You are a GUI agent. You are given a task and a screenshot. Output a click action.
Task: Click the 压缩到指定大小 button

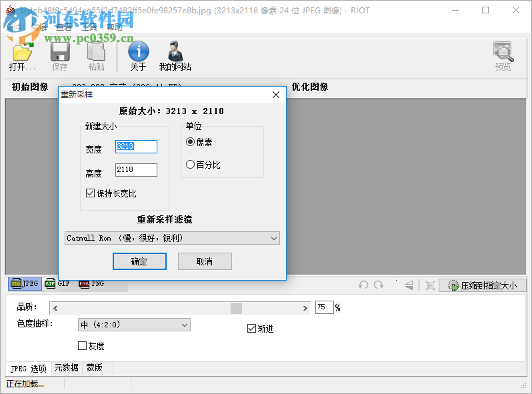483,285
